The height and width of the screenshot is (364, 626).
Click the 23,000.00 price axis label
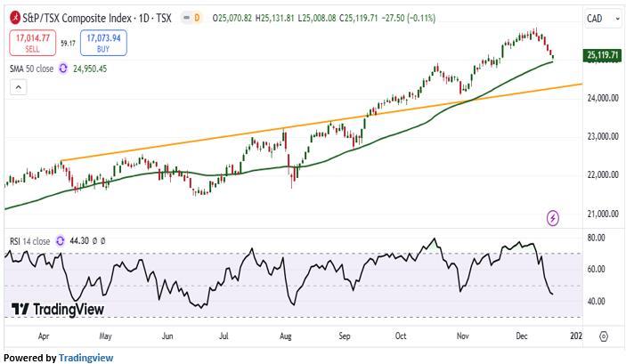pyautogui.click(x=603, y=136)
